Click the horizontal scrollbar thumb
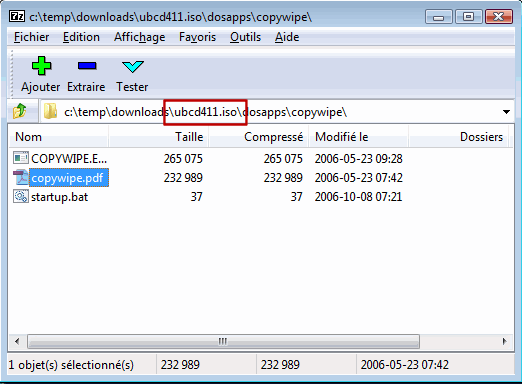The height and width of the screenshot is (384, 522). coord(223,341)
